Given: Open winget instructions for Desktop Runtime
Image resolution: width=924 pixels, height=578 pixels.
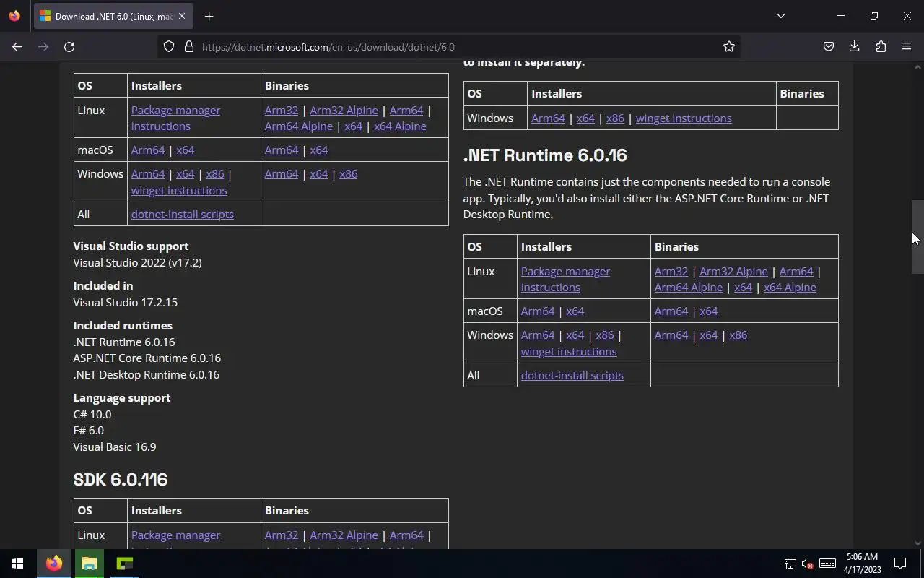Looking at the screenshot, I should click(684, 118).
